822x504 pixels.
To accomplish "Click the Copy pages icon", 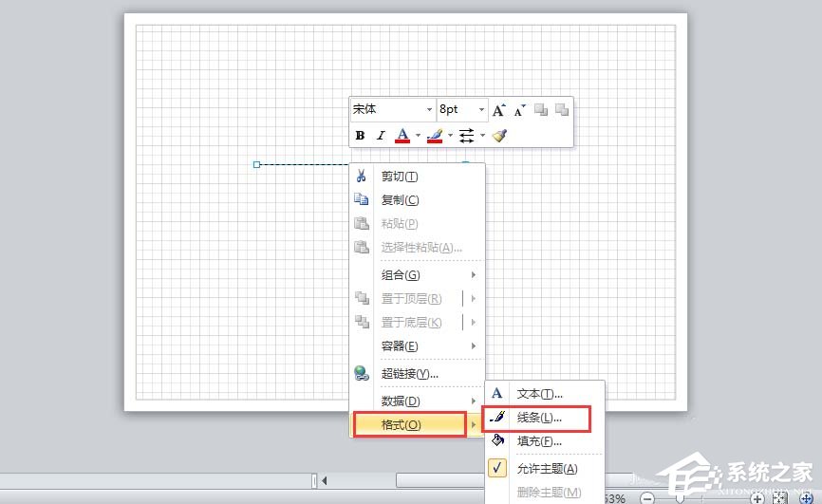I will [x=362, y=199].
